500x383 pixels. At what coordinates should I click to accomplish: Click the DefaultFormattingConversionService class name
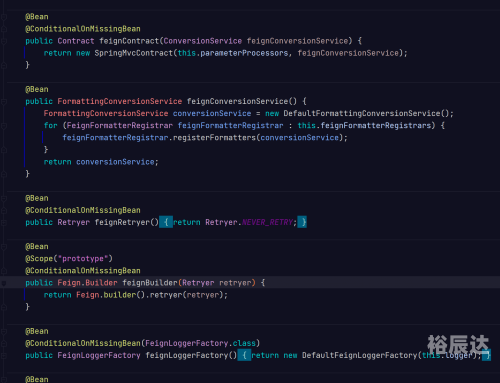(362, 113)
